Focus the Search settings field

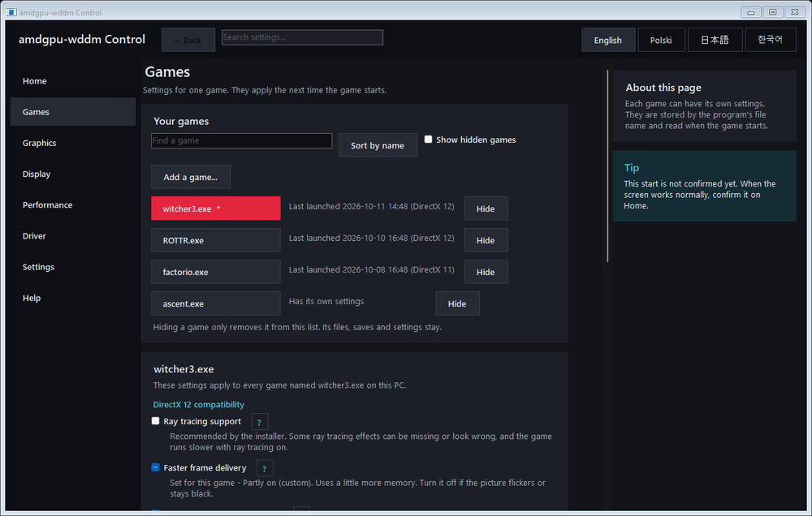(x=302, y=37)
